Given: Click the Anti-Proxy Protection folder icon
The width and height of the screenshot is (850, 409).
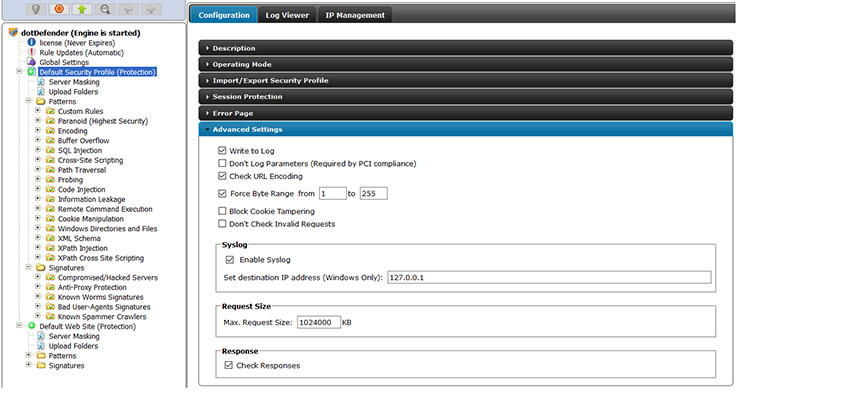Looking at the screenshot, I should click(50, 287).
